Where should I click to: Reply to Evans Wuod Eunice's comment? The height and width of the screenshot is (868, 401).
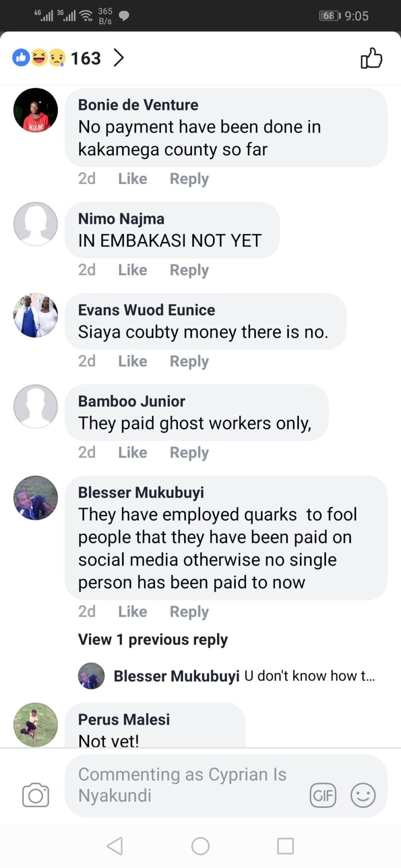click(x=189, y=361)
